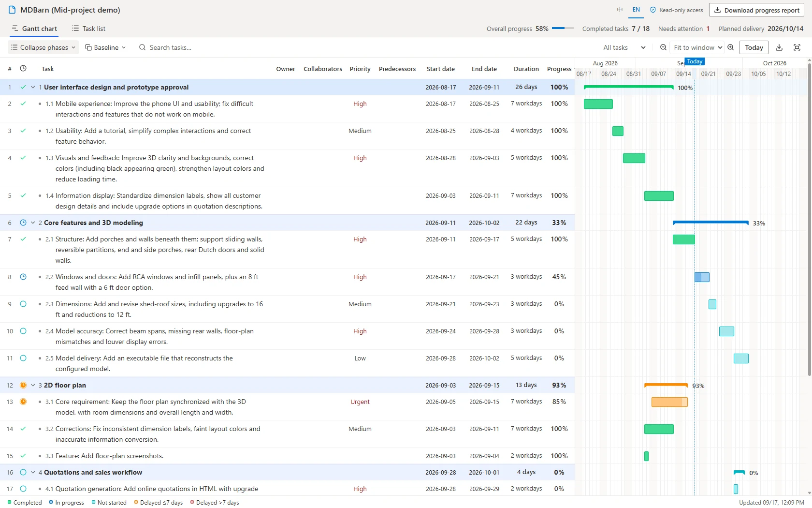Click the not-started circle for row 17

(23, 489)
